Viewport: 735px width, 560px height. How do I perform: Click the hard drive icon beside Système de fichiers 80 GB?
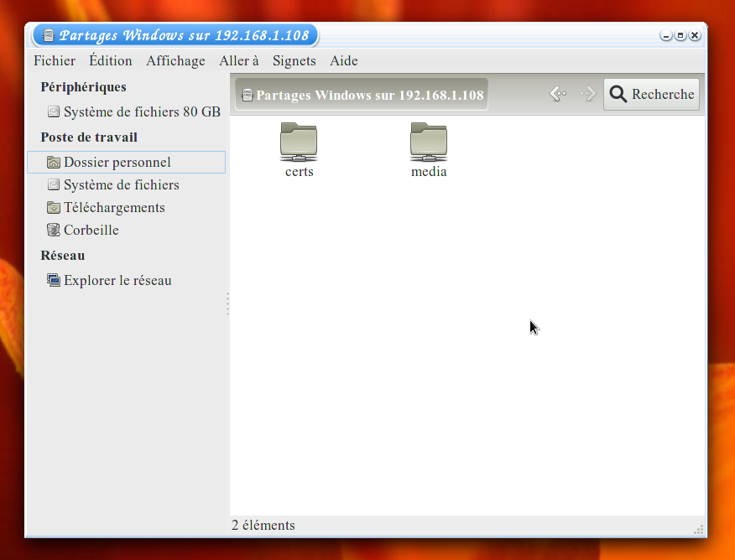[x=54, y=111]
